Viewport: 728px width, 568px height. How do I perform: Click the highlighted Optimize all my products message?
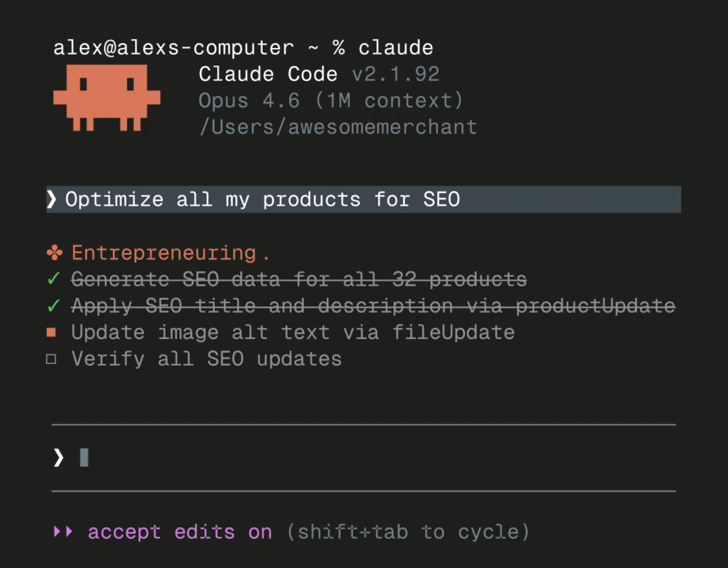coord(263,199)
